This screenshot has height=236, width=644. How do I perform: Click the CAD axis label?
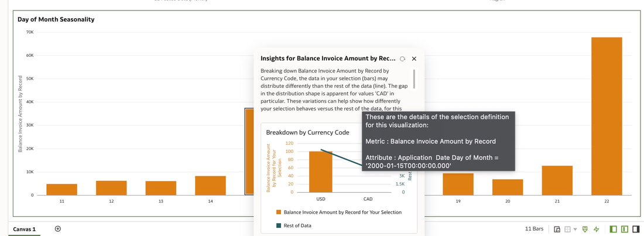(x=368, y=200)
